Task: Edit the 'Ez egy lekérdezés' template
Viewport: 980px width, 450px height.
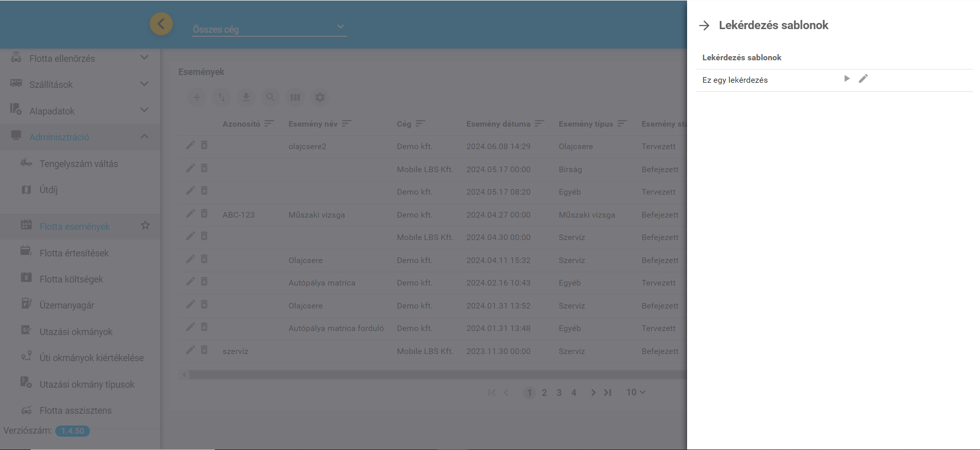Action: 863,79
